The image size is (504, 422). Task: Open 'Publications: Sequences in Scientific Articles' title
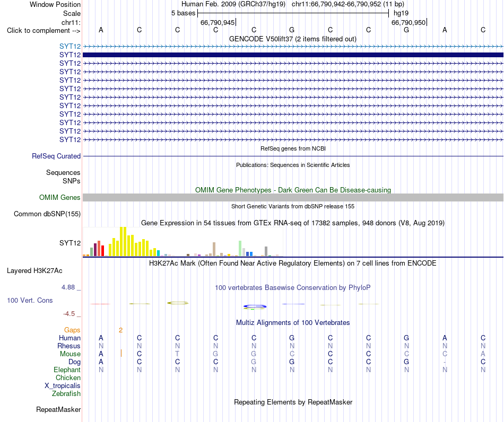coord(293,165)
